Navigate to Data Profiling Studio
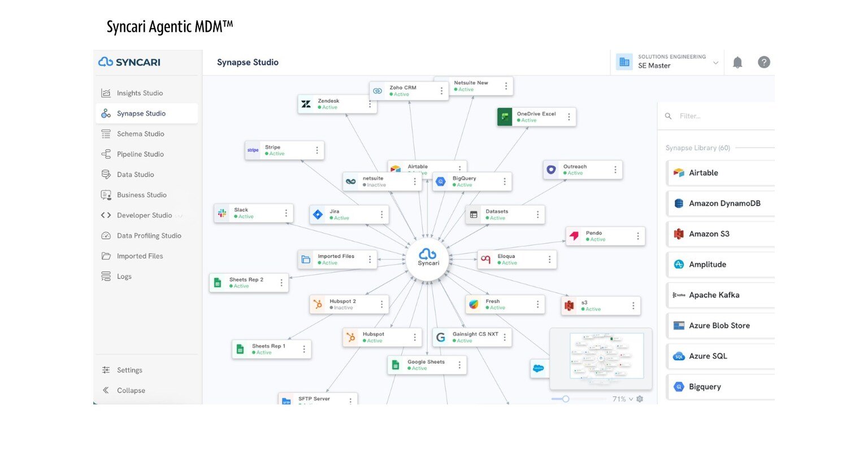The image size is (868, 454). pyautogui.click(x=149, y=235)
